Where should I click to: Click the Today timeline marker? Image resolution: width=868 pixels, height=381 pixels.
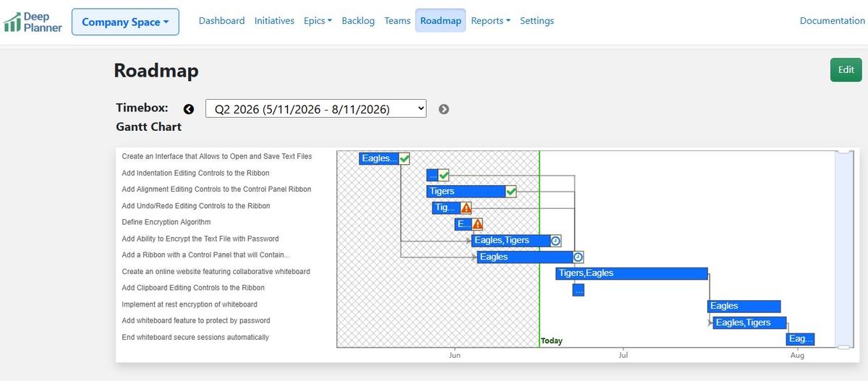click(551, 341)
